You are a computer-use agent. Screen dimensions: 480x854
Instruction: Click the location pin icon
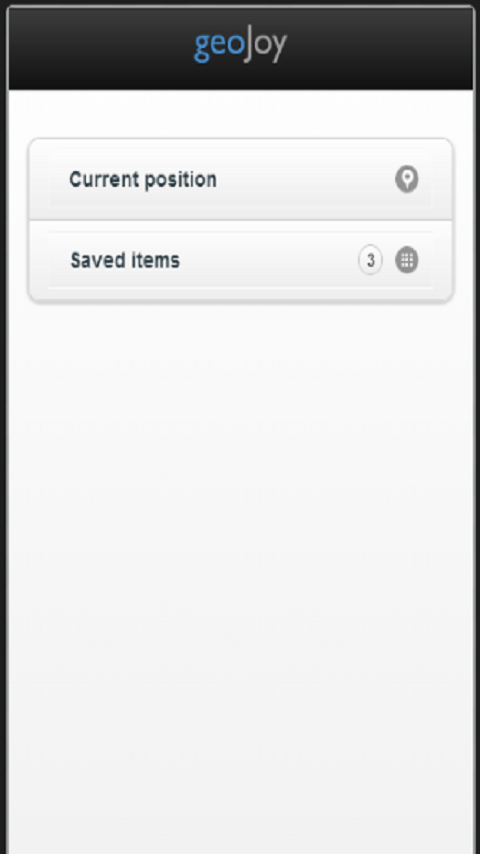pos(406,180)
